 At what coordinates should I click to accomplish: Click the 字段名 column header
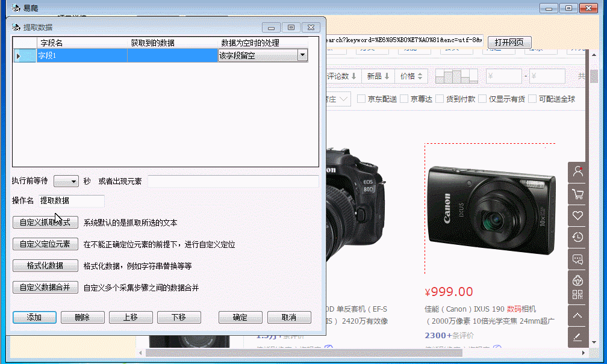pos(82,43)
